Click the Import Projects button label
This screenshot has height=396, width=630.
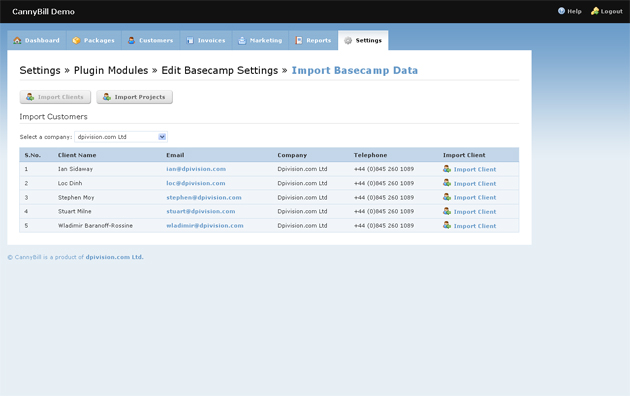click(140, 97)
